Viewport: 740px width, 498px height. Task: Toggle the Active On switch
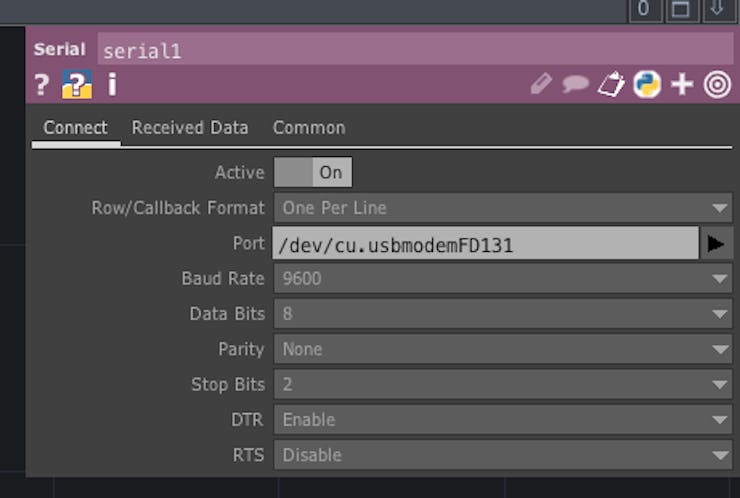pyautogui.click(x=313, y=172)
